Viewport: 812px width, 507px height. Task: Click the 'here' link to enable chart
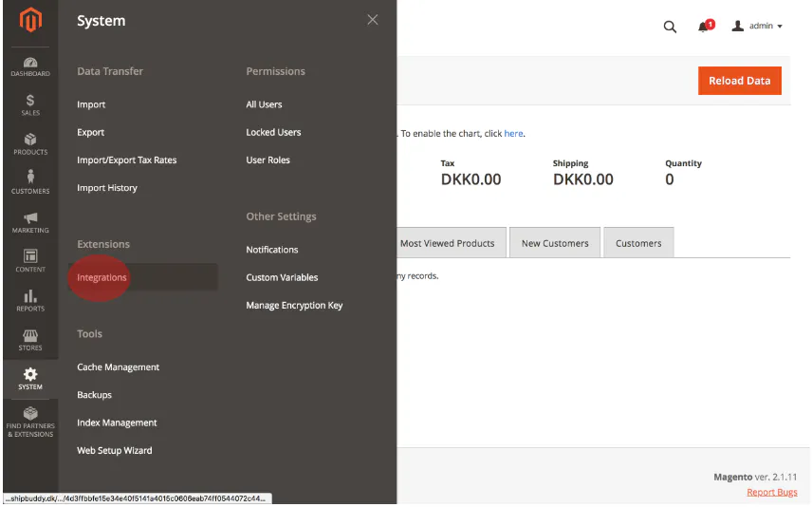pos(513,133)
